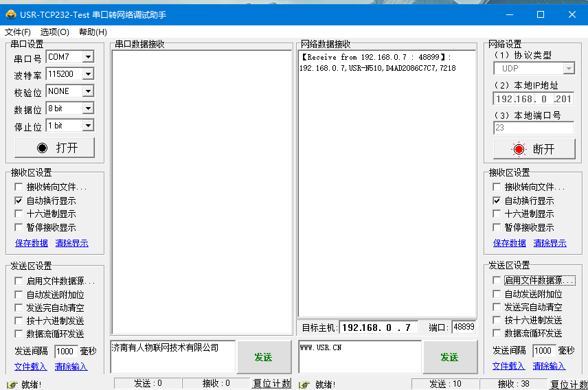Click serial 发送 button beside 济南有人 text
Image resolution: width=588 pixels, height=390 pixels.
(264, 357)
